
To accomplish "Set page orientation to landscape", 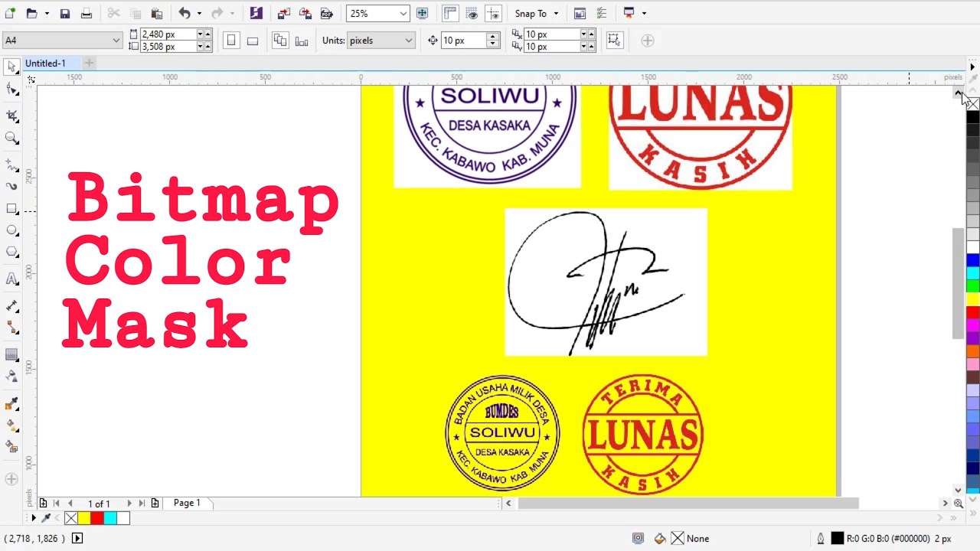I will click(253, 41).
